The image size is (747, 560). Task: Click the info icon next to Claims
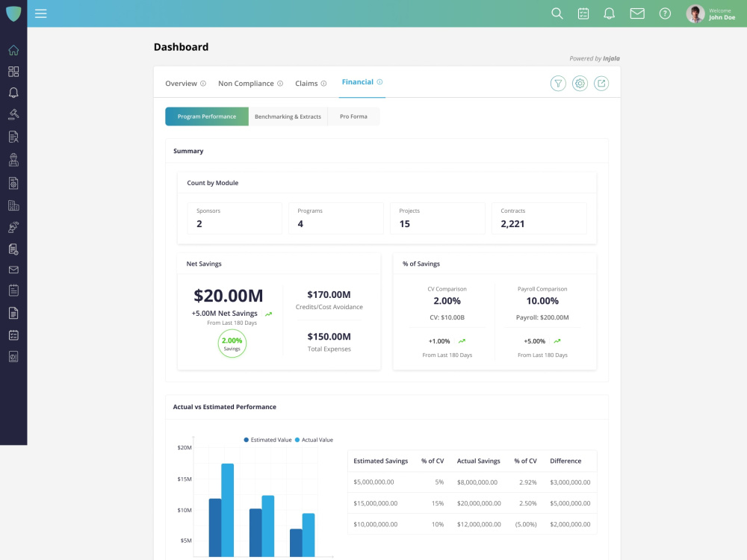point(323,84)
